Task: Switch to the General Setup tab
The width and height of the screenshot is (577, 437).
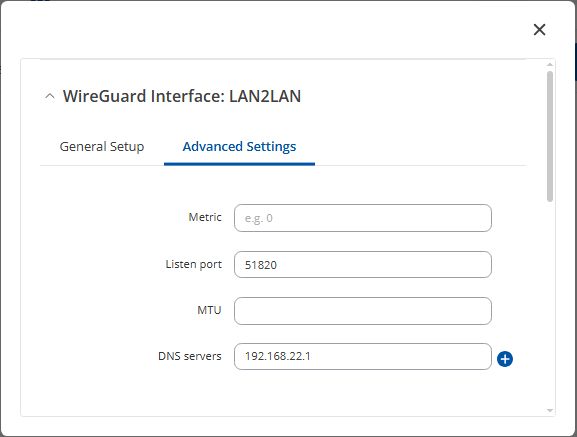Action: 102,146
